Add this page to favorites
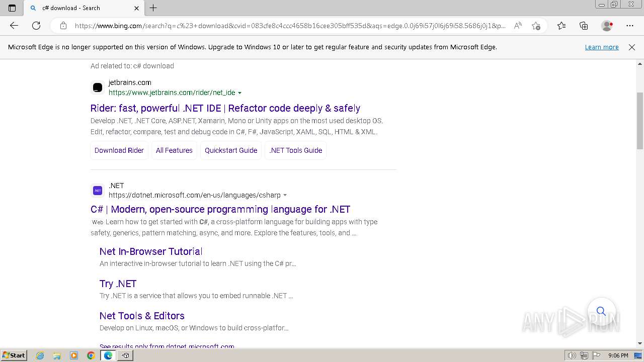The image size is (644, 362). 536,26
